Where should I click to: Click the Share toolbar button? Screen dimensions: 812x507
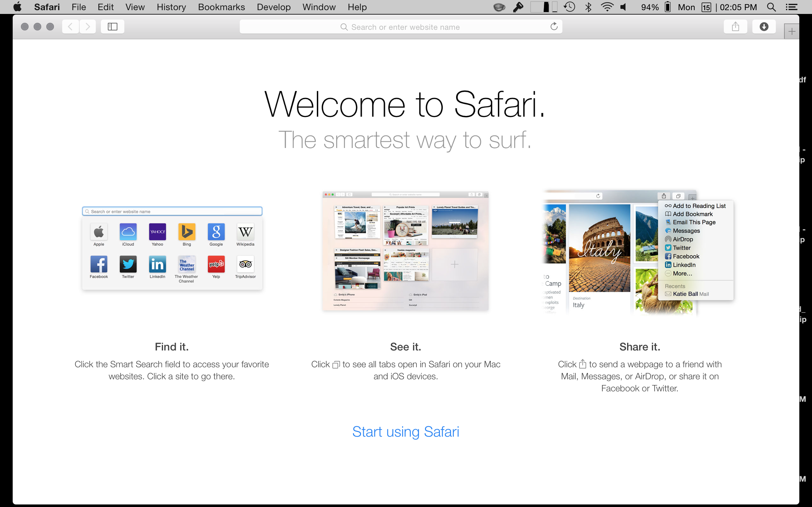(735, 27)
